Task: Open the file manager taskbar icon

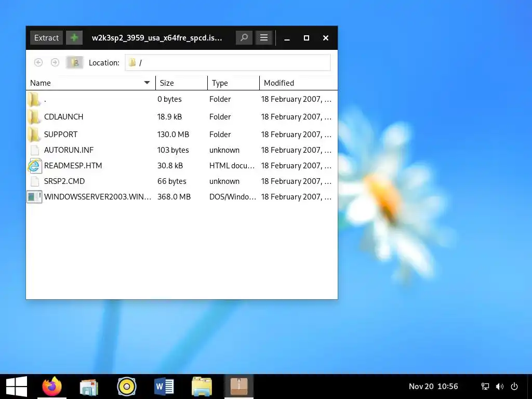Action: [x=202, y=387]
